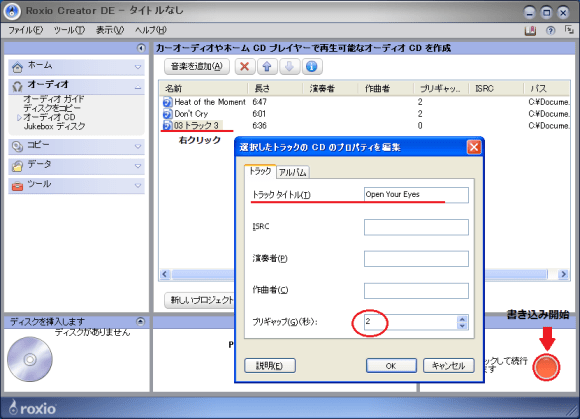
Task: Select Heat of the Moment track icon
Action: click(x=168, y=102)
